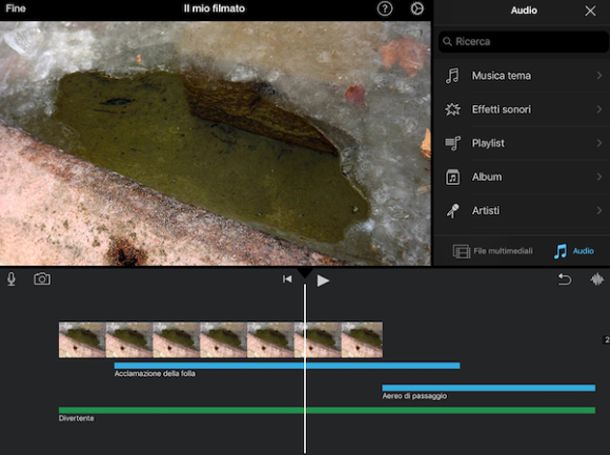Select the green Divertente music track

pyautogui.click(x=180, y=410)
